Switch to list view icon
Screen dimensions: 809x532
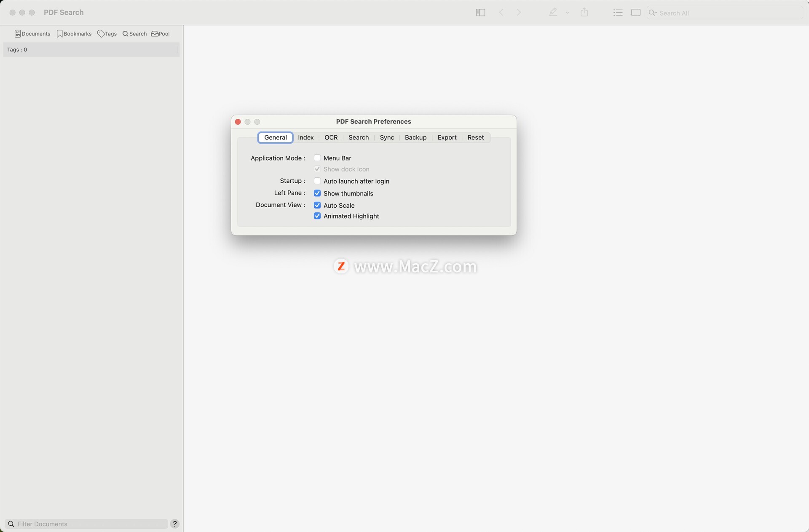tap(618, 13)
